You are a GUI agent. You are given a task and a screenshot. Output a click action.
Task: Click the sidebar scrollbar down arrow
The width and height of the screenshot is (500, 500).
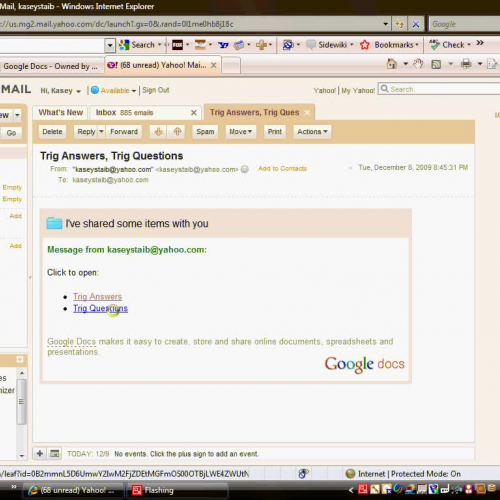click(x=22, y=456)
